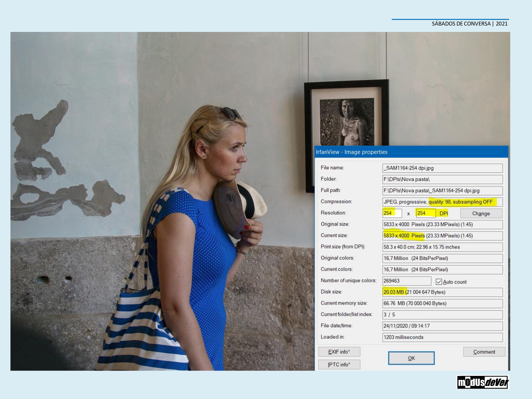This screenshot has height=399, width=532.
Task: Click the Full path text field
Action: 442,191
